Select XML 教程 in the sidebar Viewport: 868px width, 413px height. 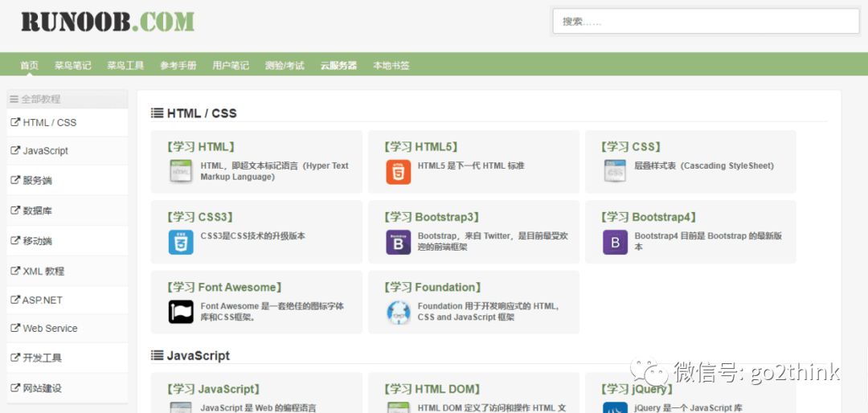[x=67, y=271]
